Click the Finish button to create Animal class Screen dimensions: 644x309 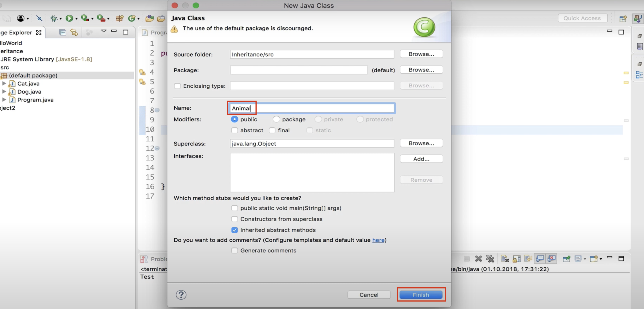tap(421, 295)
